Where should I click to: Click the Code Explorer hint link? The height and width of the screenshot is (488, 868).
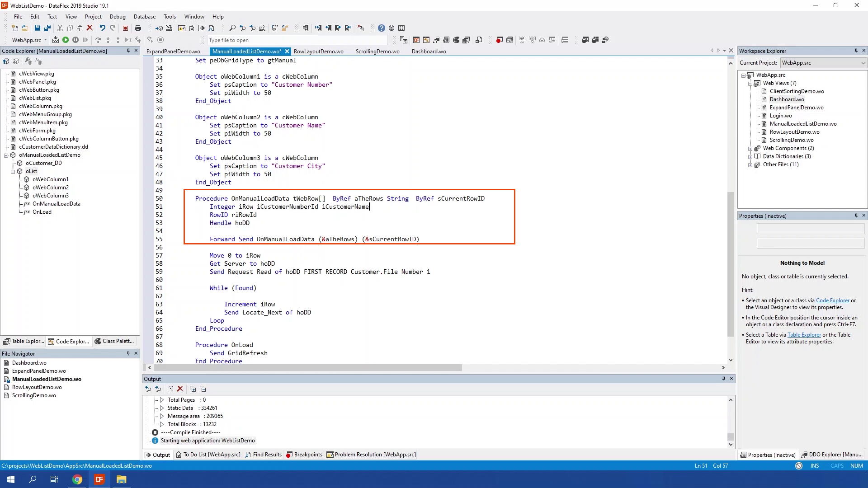(x=832, y=300)
